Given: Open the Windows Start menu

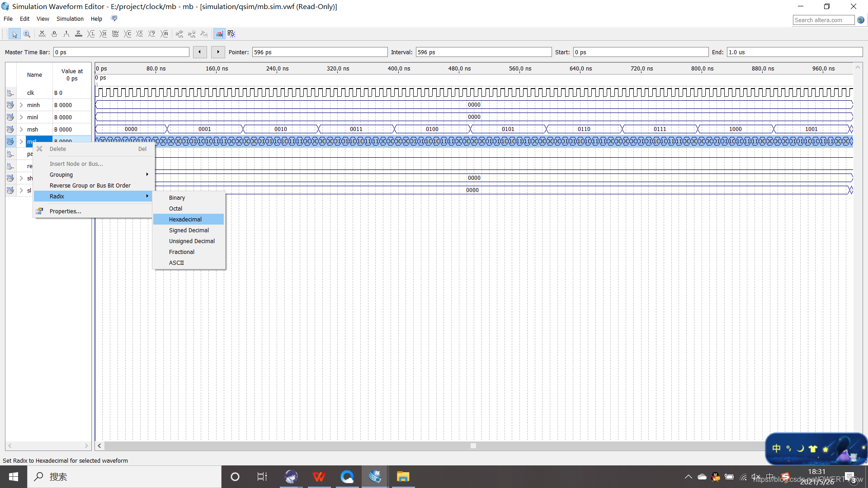Looking at the screenshot, I should click(14, 477).
